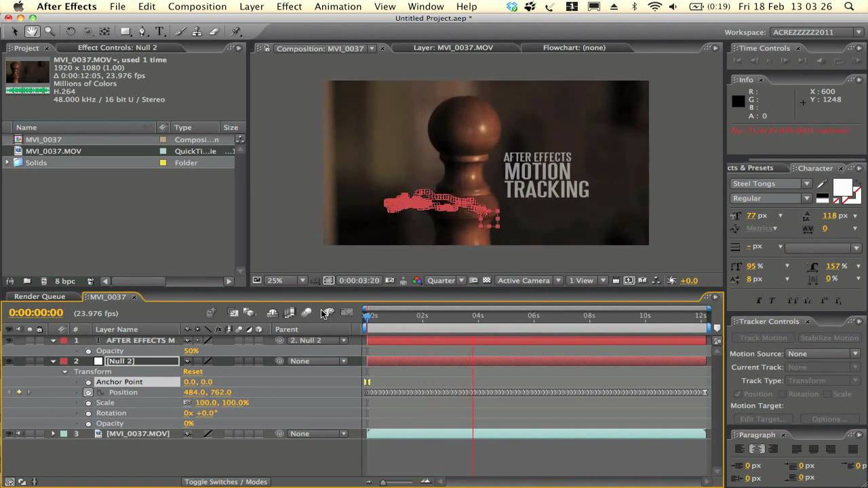Toggle pixel aspect ratio correction in viewer

point(616,281)
